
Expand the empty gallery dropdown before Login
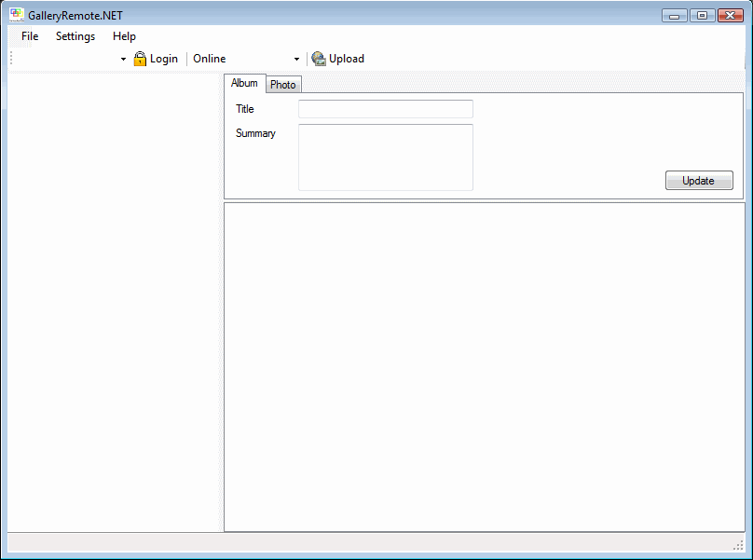[x=123, y=59]
